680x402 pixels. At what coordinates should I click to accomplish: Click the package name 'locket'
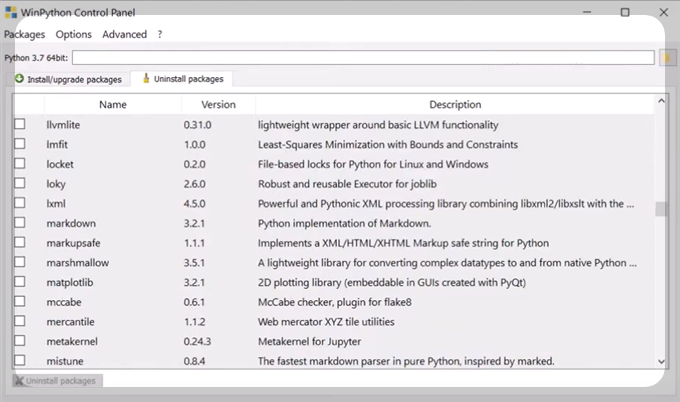point(60,164)
